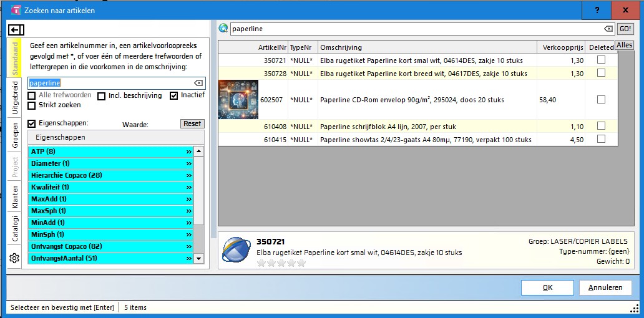
Task: Click the properties list scrollbar thumb
Action: point(199,191)
